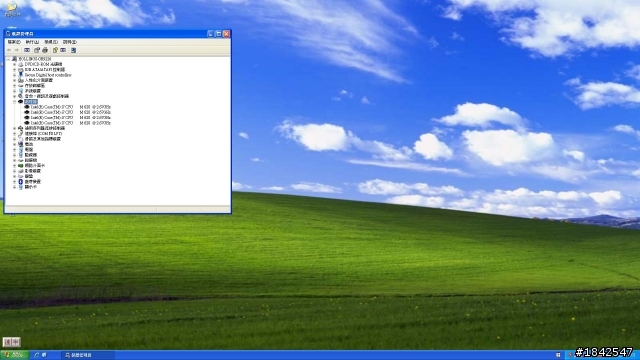Expand the Disk drives (磁碟機) category
This screenshot has width=640, height=360.
(x=14, y=160)
